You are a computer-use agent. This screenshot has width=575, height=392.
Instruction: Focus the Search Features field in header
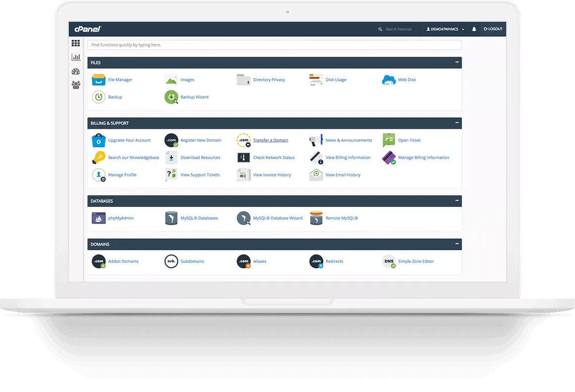(x=401, y=29)
